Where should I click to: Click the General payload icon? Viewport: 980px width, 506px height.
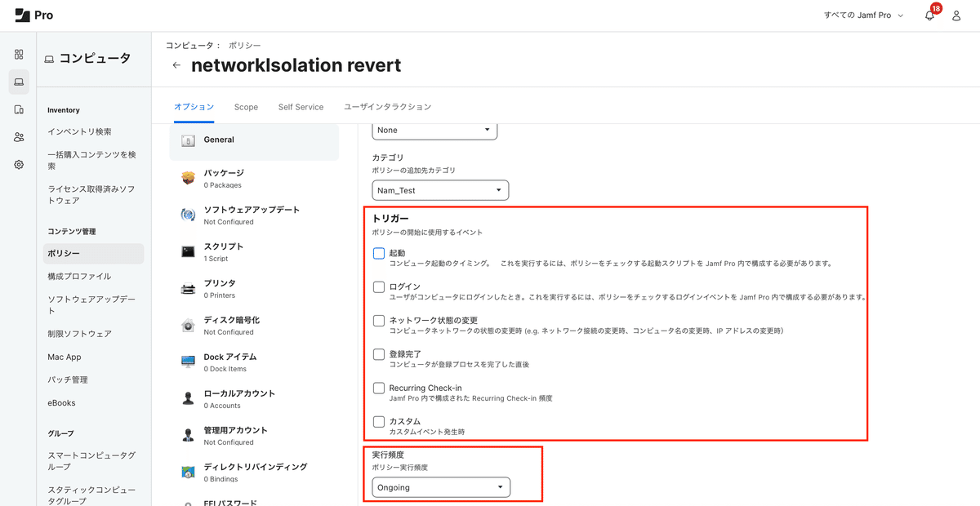coord(188,140)
